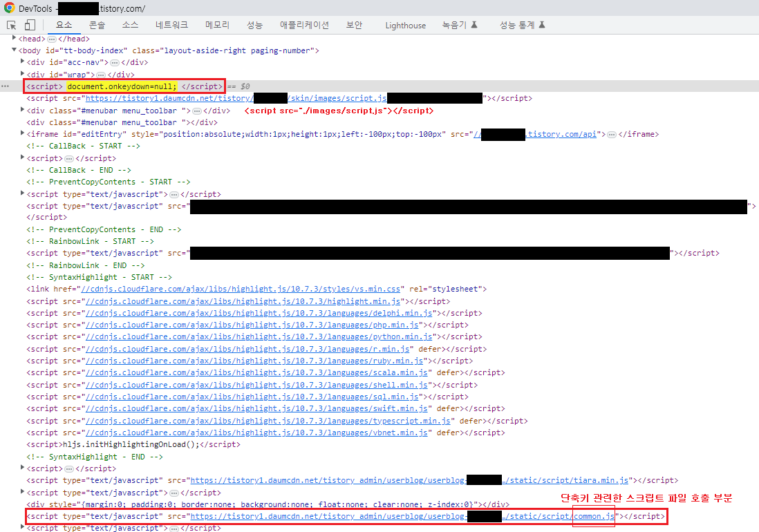Expand script under PreventCopyContents START comment
Image resolution: width=759 pixels, height=532 pixels.
pyautogui.click(x=22, y=194)
